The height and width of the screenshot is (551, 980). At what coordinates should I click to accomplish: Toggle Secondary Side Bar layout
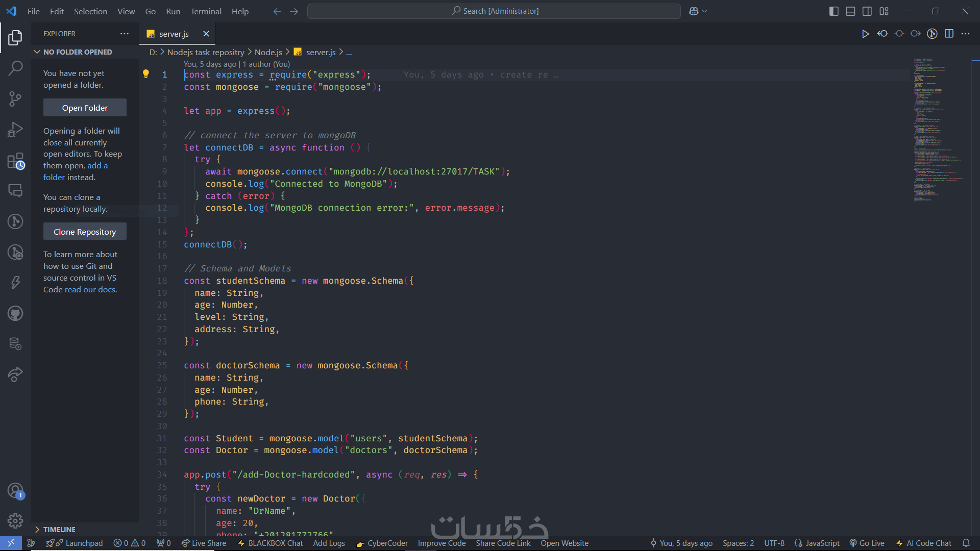pyautogui.click(x=867, y=11)
